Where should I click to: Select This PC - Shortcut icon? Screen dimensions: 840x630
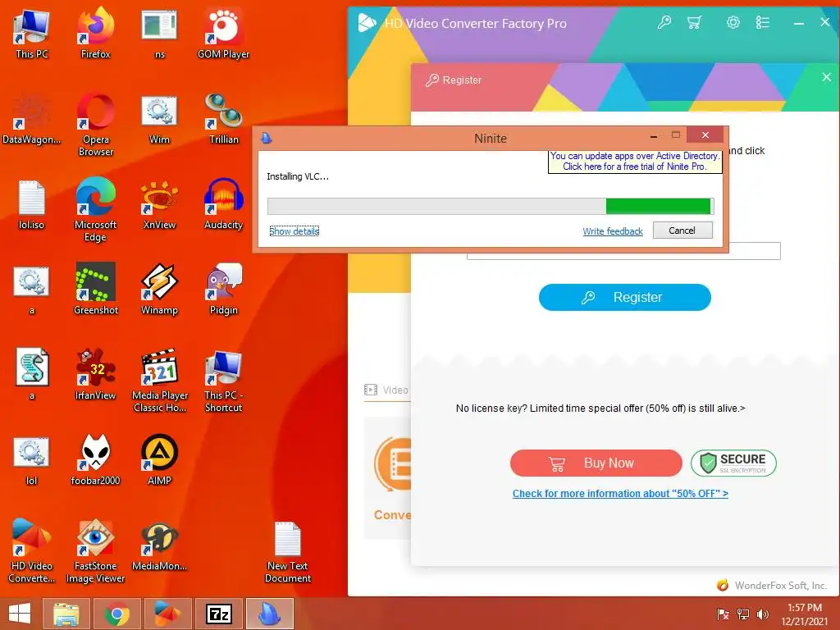pyautogui.click(x=223, y=381)
